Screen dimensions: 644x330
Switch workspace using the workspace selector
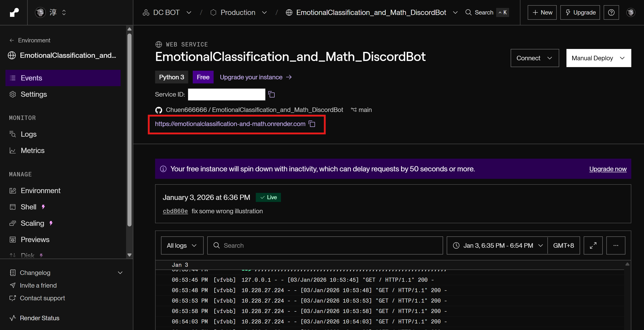(x=53, y=12)
